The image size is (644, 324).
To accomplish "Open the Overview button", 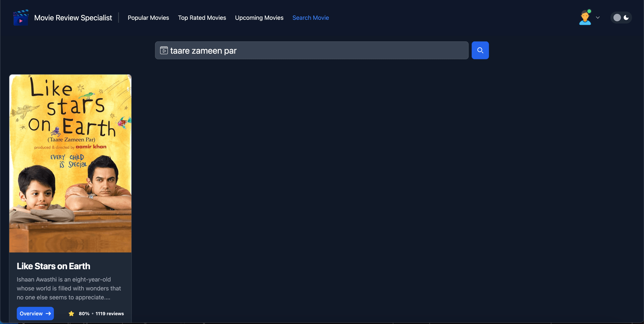I will click(35, 314).
